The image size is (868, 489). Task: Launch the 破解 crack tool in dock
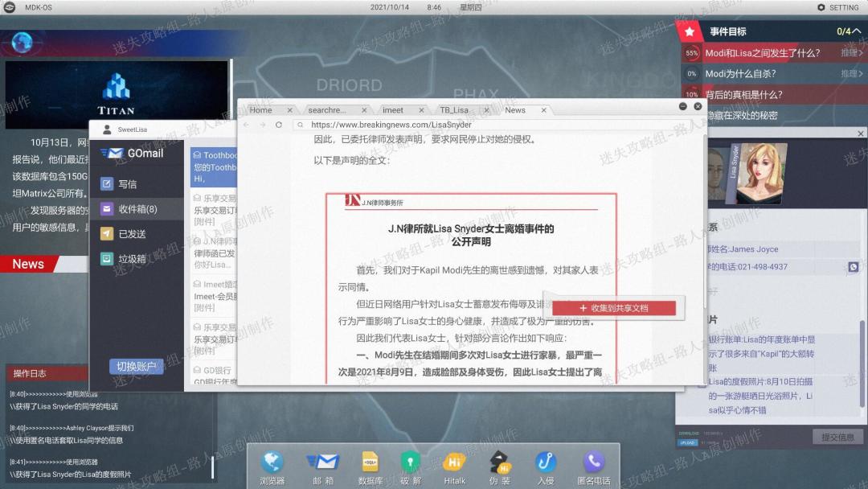(x=410, y=462)
